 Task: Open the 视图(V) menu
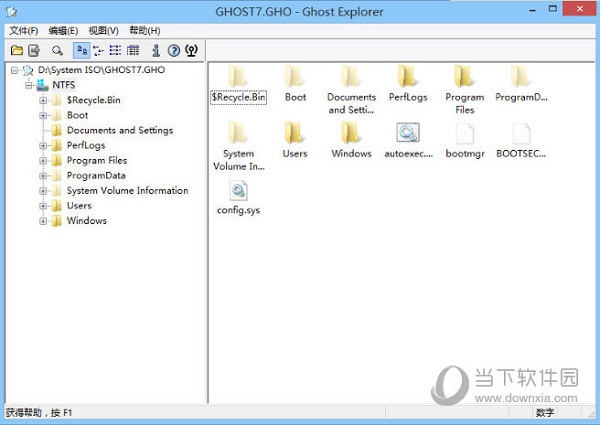pyautogui.click(x=103, y=31)
